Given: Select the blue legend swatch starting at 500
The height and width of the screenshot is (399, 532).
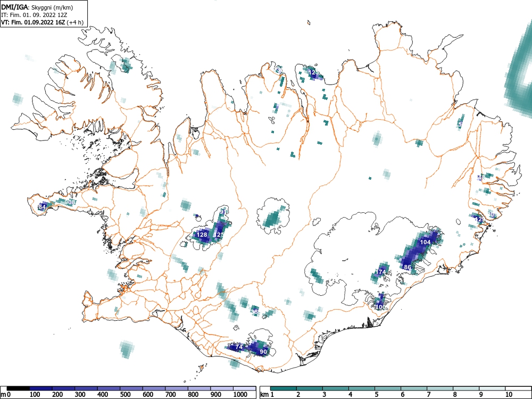Looking at the screenshot, I should click(x=131, y=388).
